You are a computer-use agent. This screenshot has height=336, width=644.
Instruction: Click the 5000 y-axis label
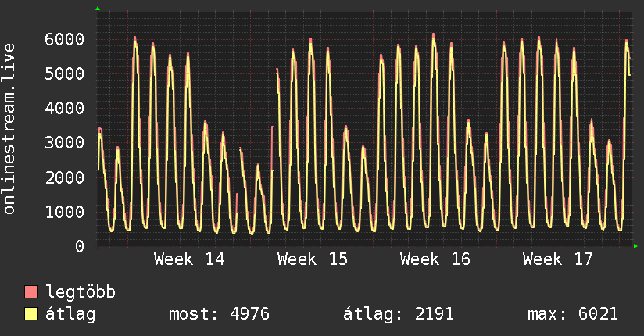tap(65, 74)
